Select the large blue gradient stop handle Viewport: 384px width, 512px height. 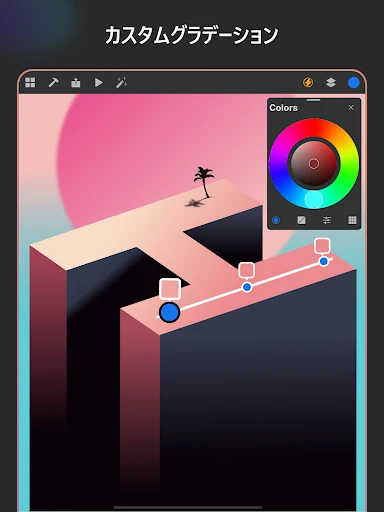(170, 312)
